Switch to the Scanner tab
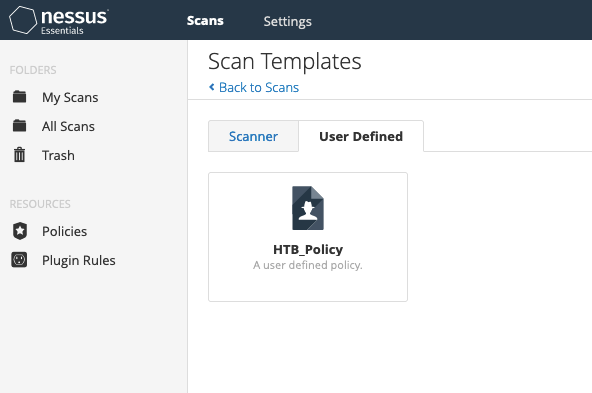 (253, 136)
